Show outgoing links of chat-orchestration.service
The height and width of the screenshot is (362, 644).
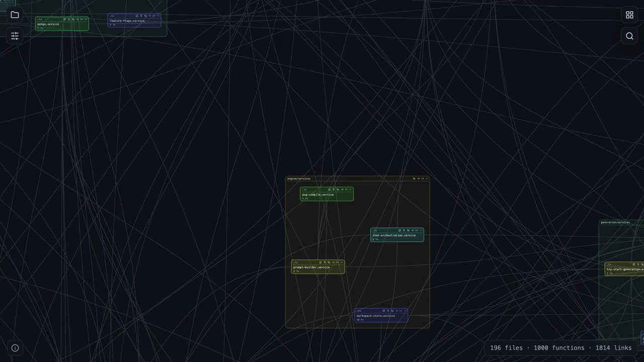[x=417, y=230]
